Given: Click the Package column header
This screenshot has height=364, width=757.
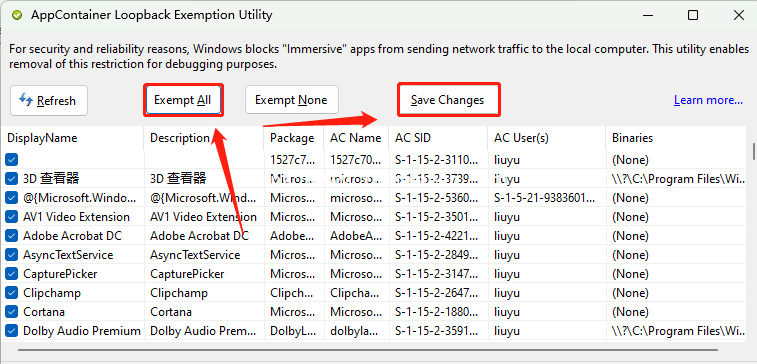Looking at the screenshot, I should click(x=294, y=138).
